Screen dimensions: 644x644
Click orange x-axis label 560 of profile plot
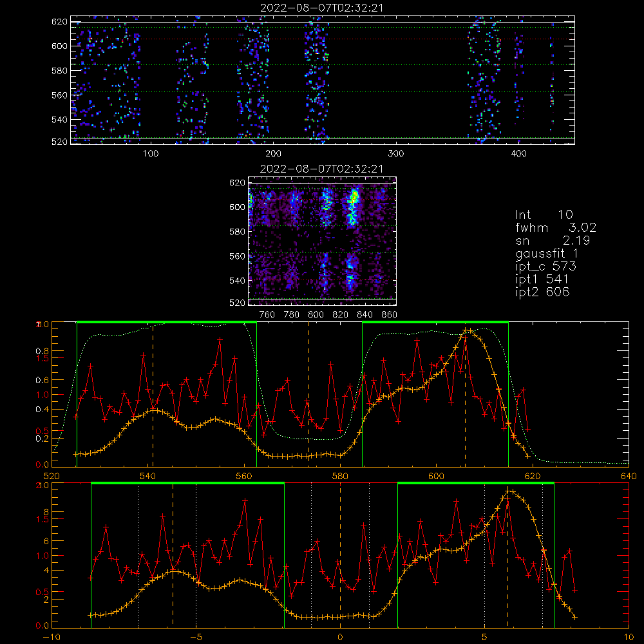(244, 477)
